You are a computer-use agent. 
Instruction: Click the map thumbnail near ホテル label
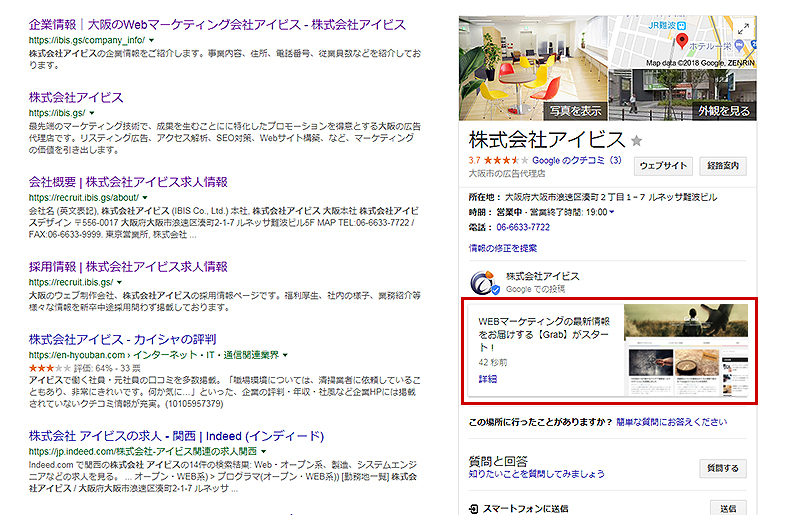(683, 42)
